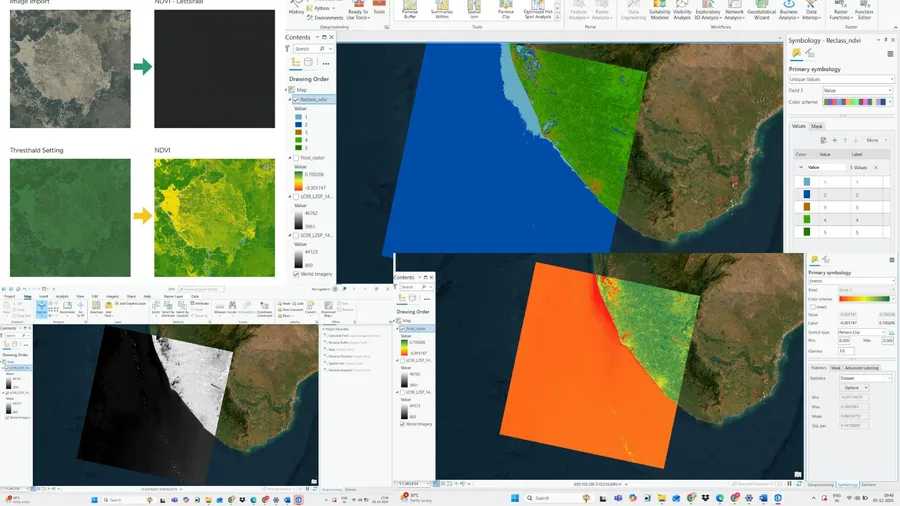900x506 pixels.
Task: Toggle visibility of Reclass_ndvi layer
Action: coord(296,99)
